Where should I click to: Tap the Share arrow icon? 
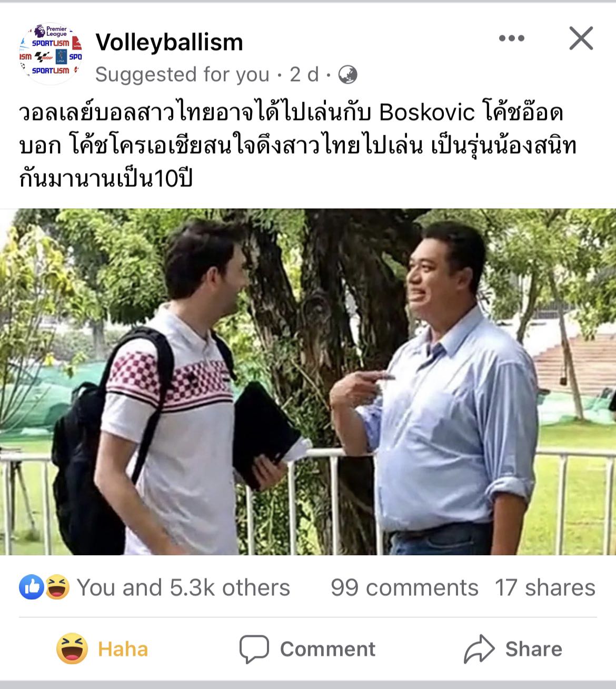[479, 649]
